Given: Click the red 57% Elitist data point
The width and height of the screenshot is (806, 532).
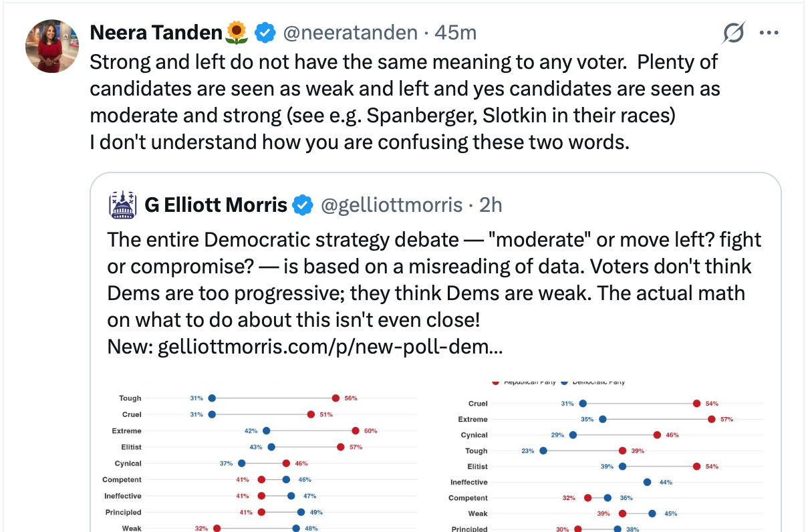Looking at the screenshot, I should click(x=341, y=447).
